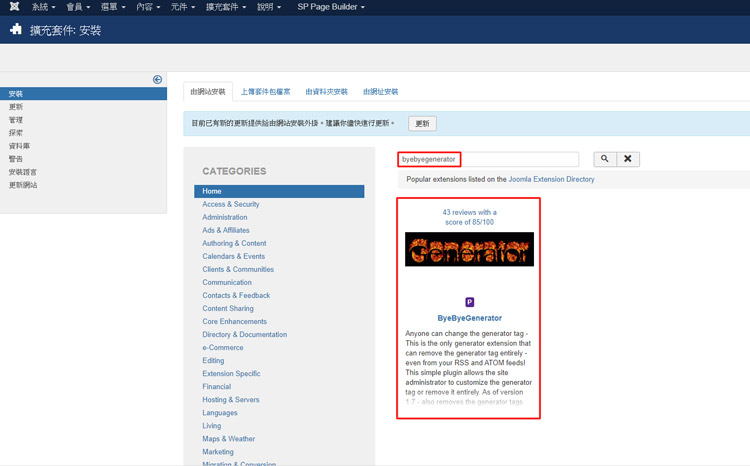Switch to 上傳套件包檔案 tab
Screen dimensions: 750x466
coord(265,91)
